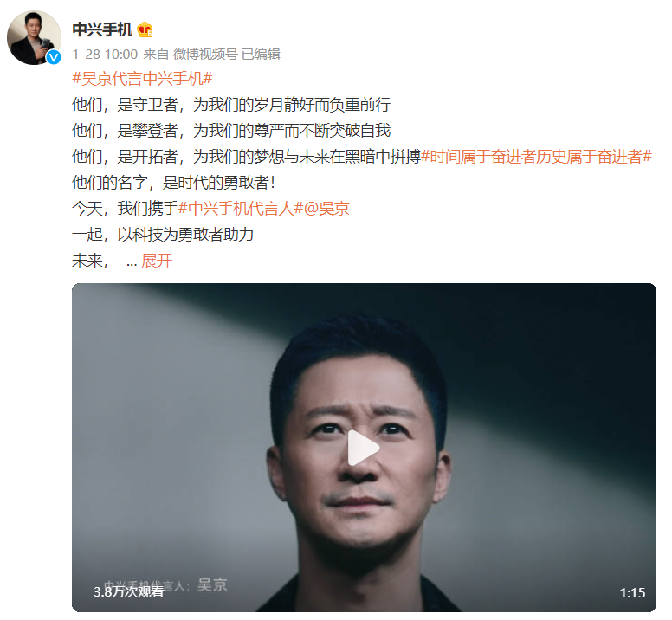Open hashtag #时间属于奋进者历史属于奋进者#
Screen dimensions: 672x620
pyautogui.click(x=536, y=157)
